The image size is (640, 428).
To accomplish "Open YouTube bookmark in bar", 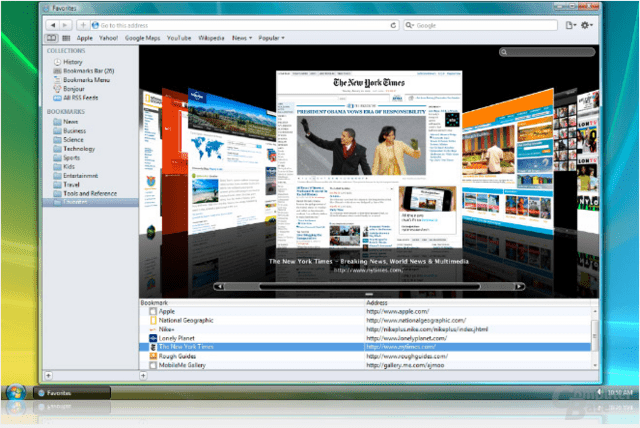I will click(x=179, y=38).
